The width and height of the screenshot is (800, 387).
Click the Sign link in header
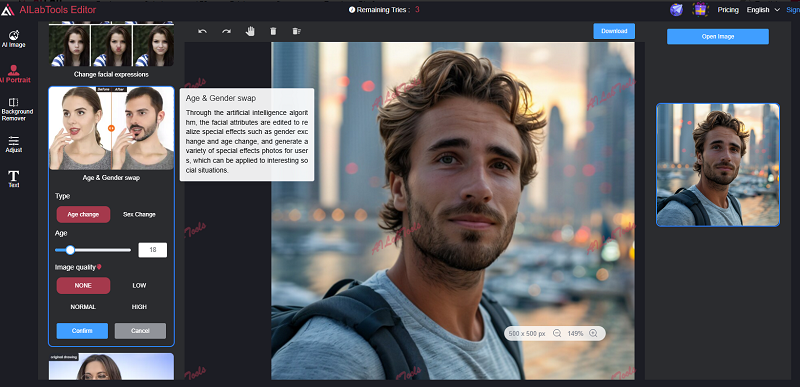tap(793, 10)
